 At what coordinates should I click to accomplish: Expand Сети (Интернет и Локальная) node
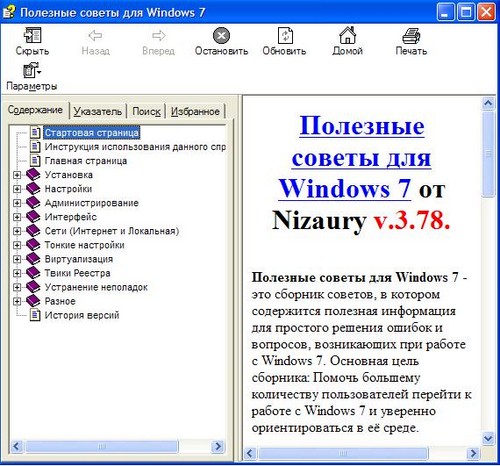(17, 231)
